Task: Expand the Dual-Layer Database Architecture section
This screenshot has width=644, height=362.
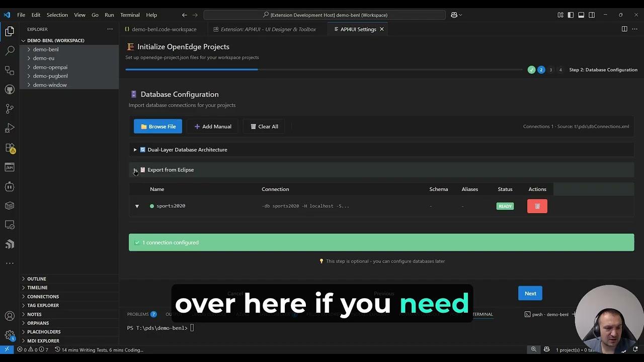Action: click(135, 150)
